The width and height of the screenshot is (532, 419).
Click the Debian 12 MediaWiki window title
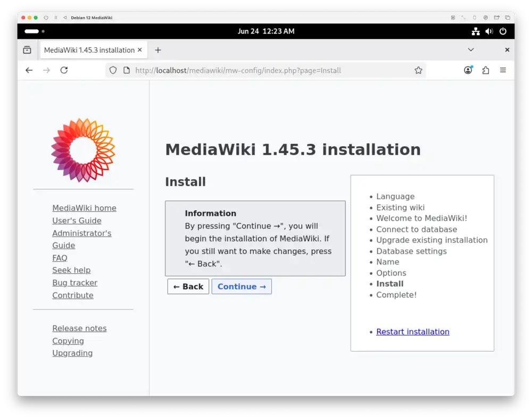click(92, 18)
